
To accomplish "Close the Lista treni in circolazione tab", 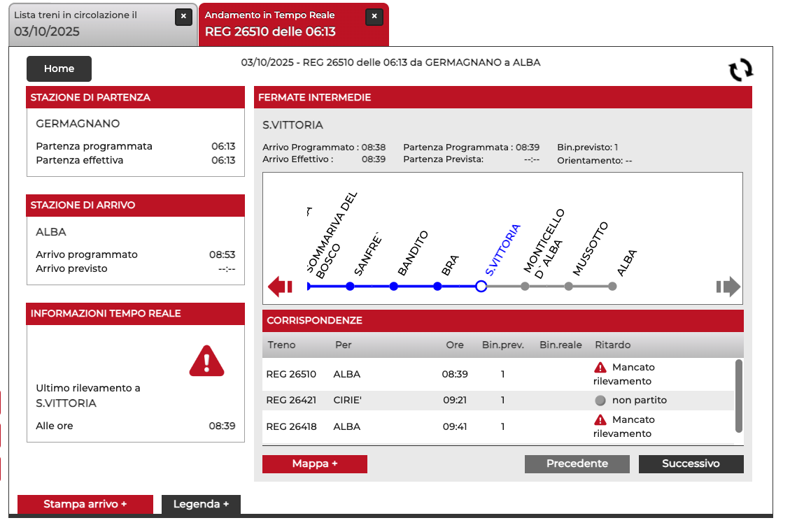I will (183, 17).
